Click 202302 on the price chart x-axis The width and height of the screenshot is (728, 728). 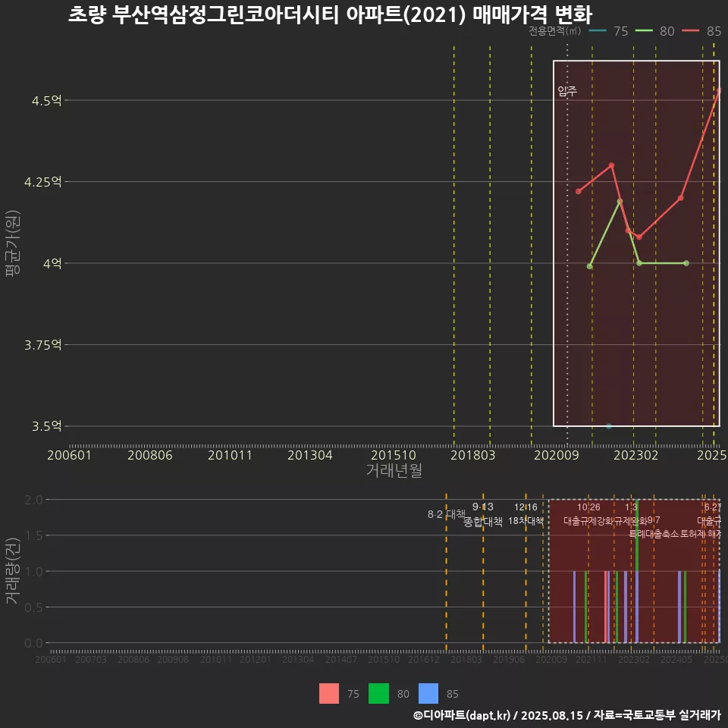tap(636, 455)
